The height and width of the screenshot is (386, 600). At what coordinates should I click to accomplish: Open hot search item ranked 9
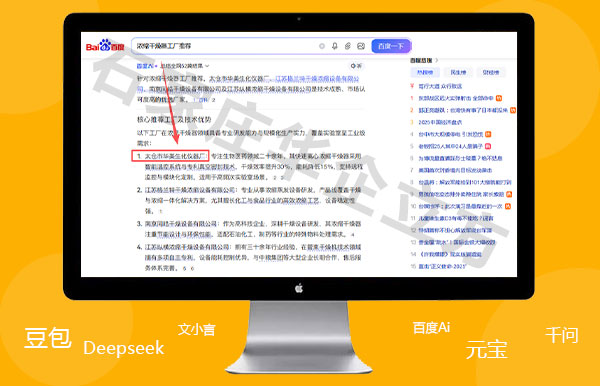(461, 194)
